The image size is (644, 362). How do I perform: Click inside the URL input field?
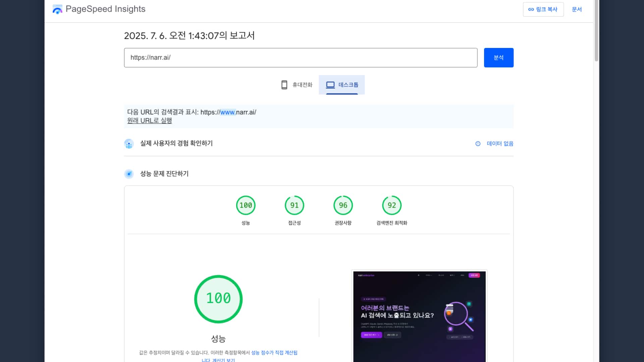click(300, 57)
